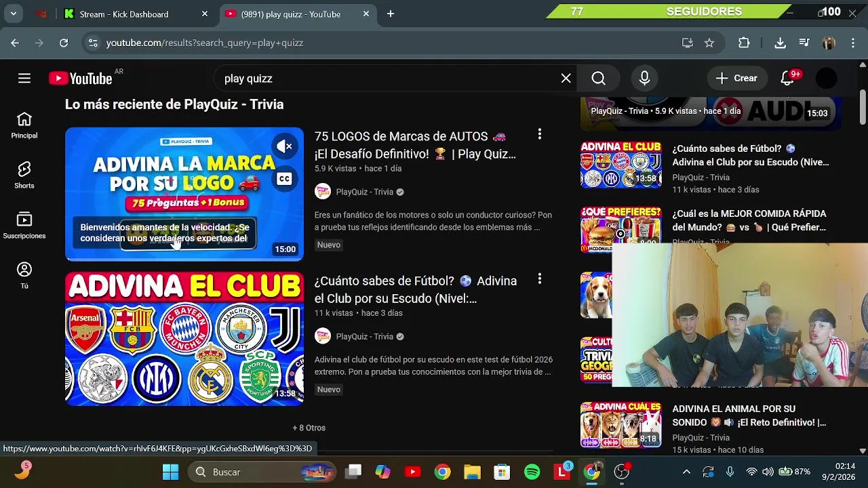
Task: Open ADIVINA EL ANIMAL POR SU SONIDO title
Action: point(749,415)
